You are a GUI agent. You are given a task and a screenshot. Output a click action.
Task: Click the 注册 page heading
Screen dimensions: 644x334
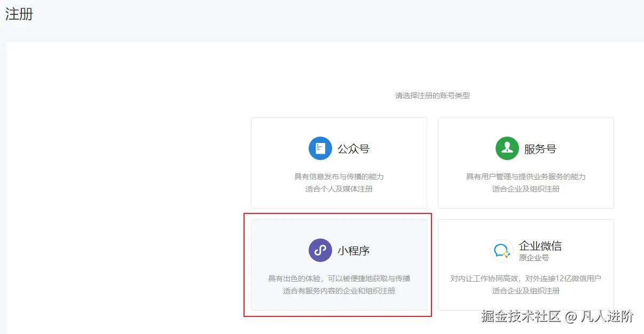click(x=19, y=14)
